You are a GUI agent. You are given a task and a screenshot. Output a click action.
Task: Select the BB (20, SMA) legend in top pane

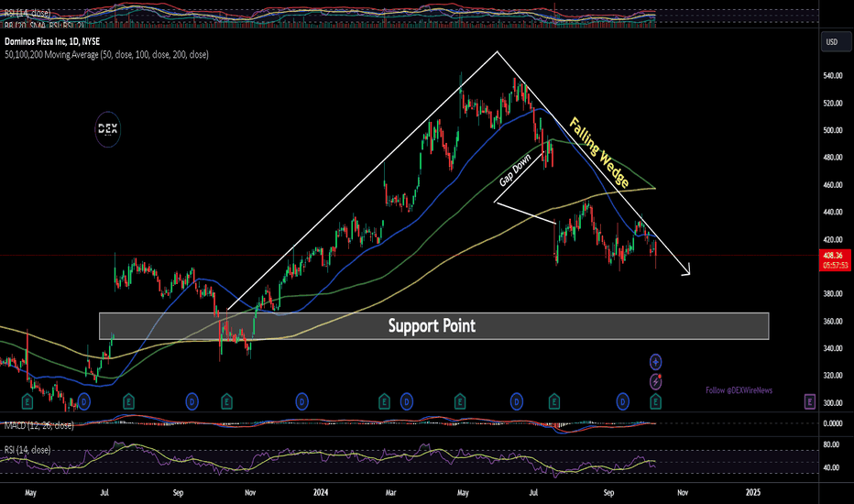(x=45, y=25)
